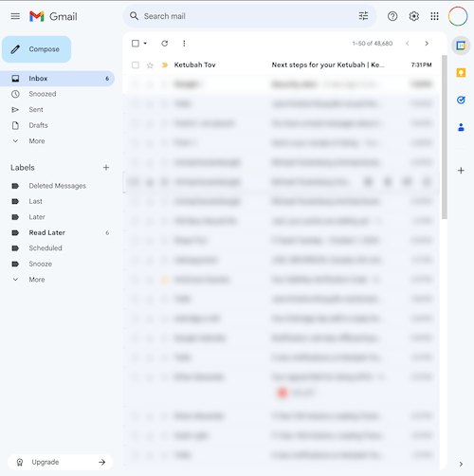Click the Upgrade button
Viewport: 474px width, 476px height.
pos(60,462)
